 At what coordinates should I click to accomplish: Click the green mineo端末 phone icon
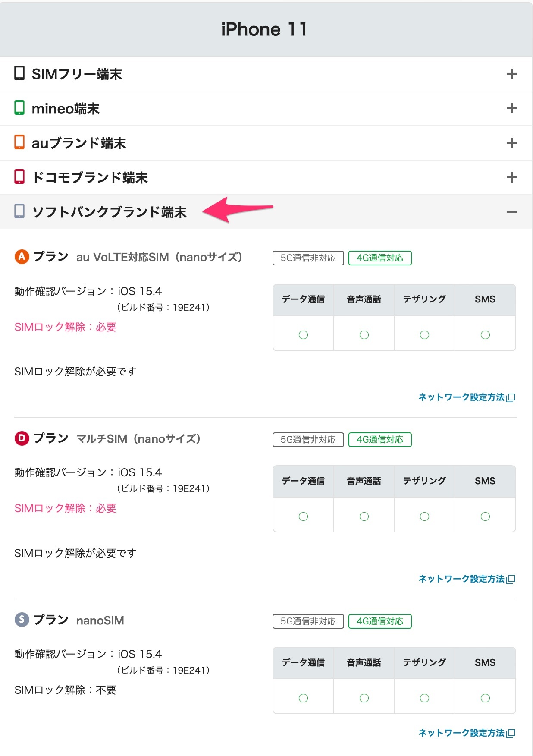19,108
